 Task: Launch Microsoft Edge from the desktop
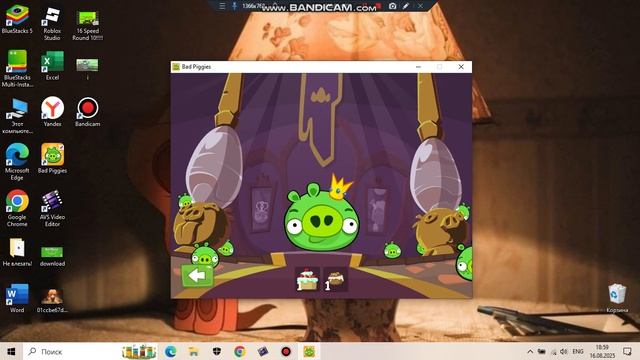click(17, 162)
